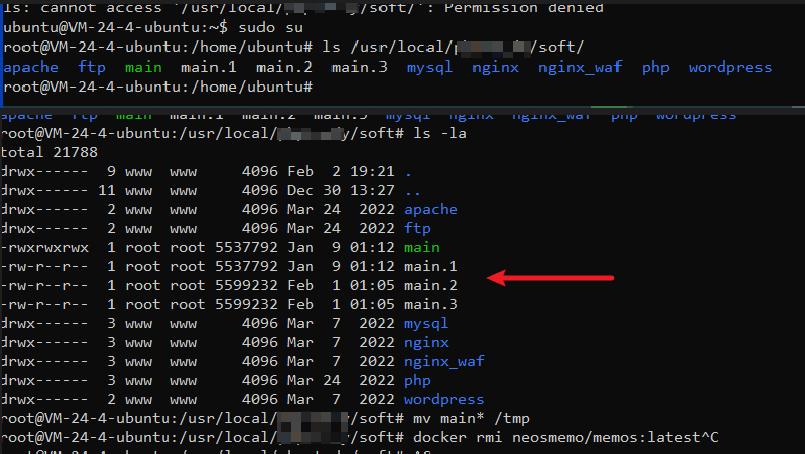Click 'main.3' file name in listing
This screenshot has height=454, width=805.
click(x=431, y=305)
